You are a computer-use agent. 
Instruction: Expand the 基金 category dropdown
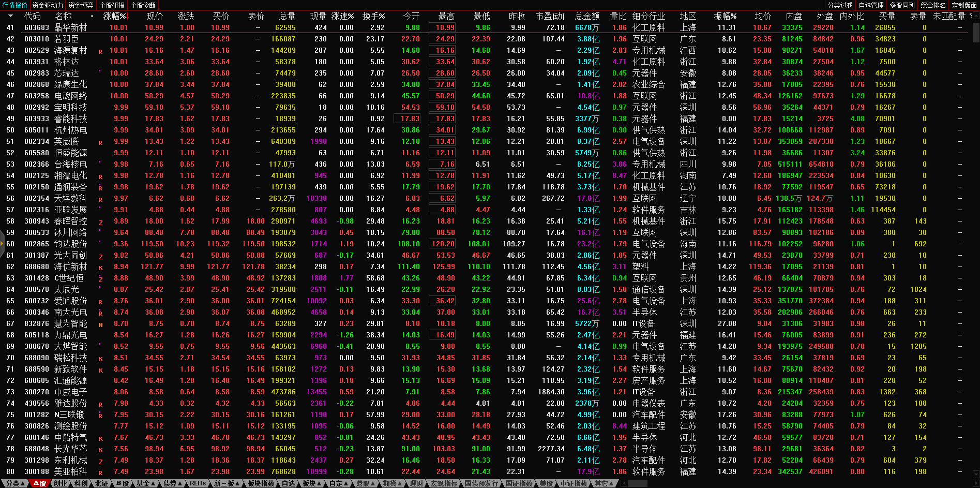[145, 483]
